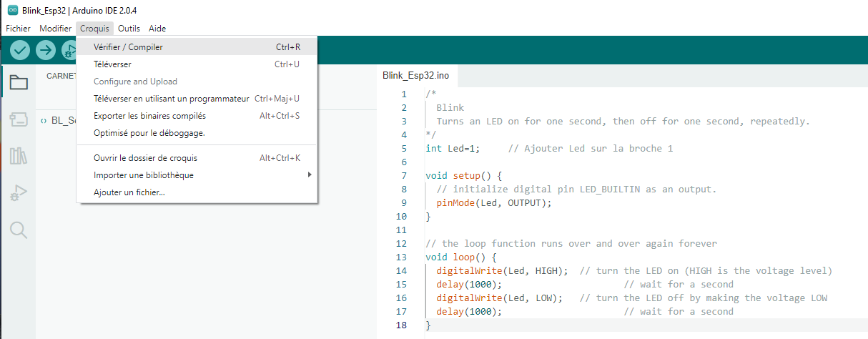Image resolution: width=868 pixels, height=339 pixels.
Task: Open the Boards Manager sidebar icon
Action: 19,119
